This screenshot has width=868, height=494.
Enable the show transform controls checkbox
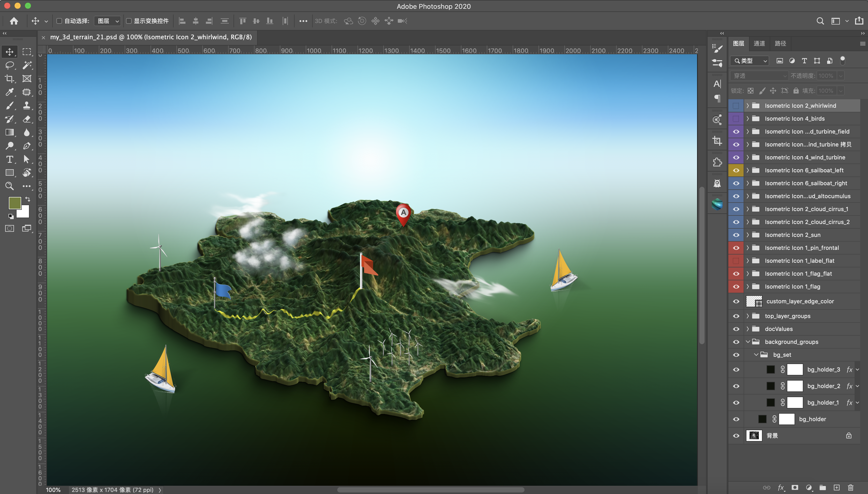coord(129,21)
